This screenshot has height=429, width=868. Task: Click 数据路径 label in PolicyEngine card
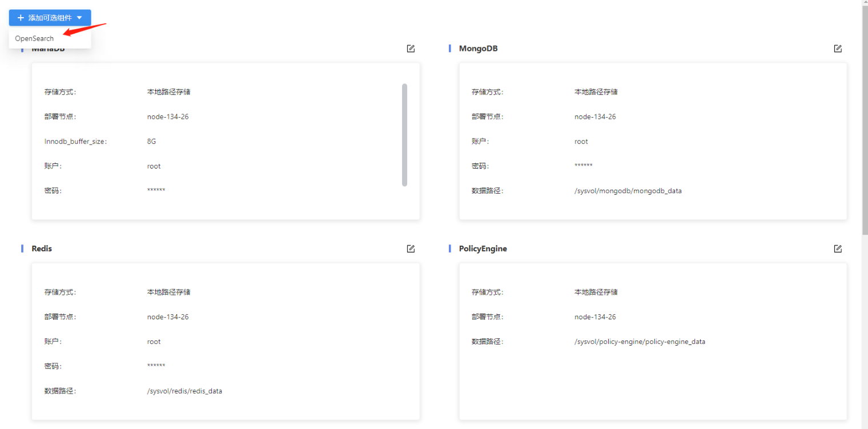(488, 342)
